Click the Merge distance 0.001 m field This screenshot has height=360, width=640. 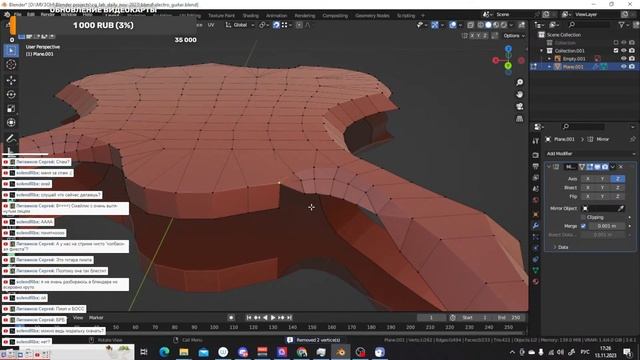point(607,226)
